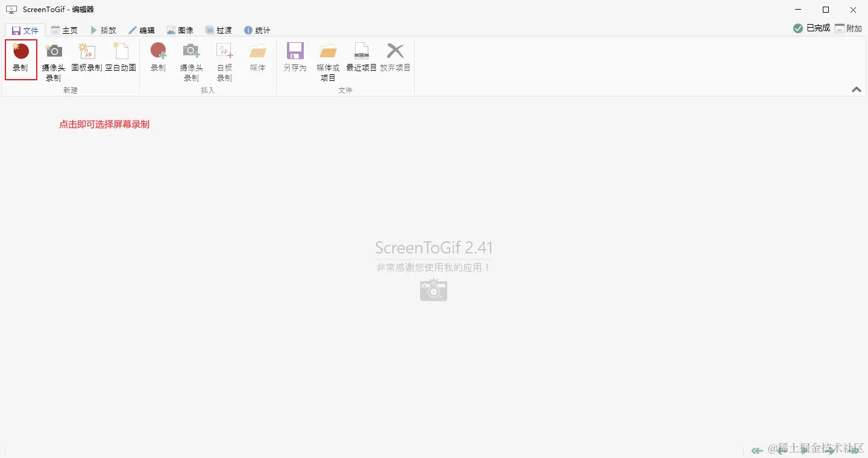Create a 空白动画 blank animation
The width and height of the screenshot is (868, 458).
click(x=121, y=59)
